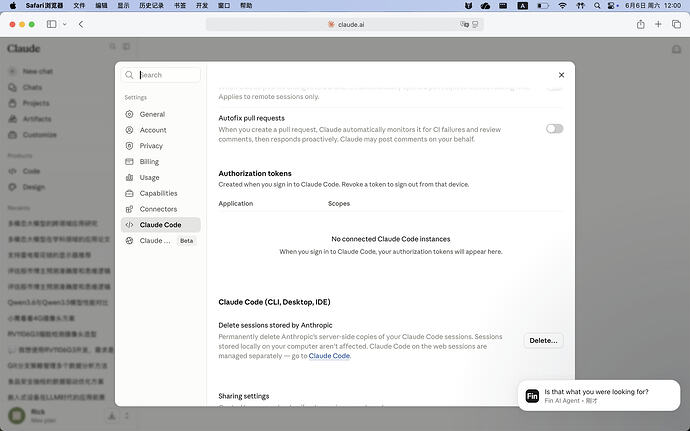Open Code product in sidebar

[x=31, y=171]
